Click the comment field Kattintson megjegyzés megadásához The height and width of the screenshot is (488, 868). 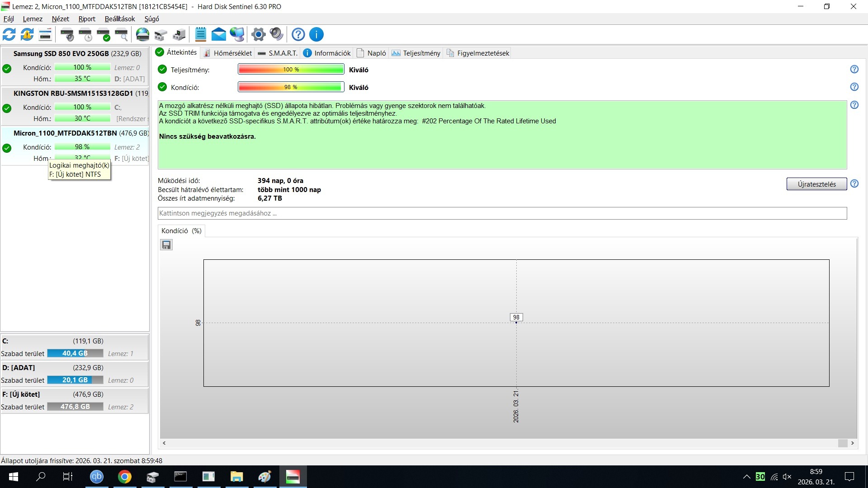(x=502, y=213)
